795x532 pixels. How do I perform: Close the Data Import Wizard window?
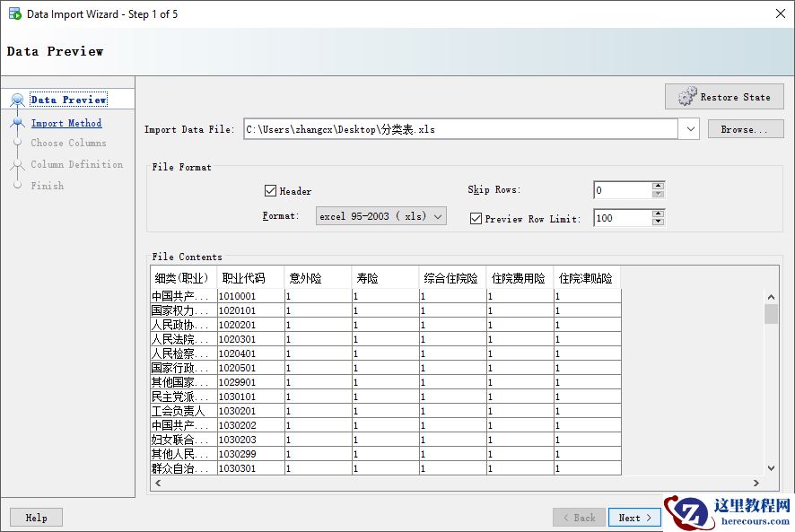(x=778, y=13)
